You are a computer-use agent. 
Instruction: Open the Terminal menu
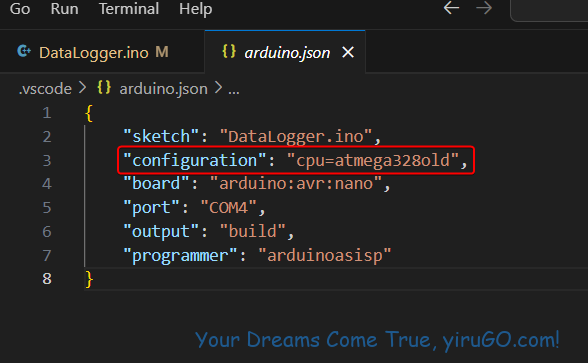[129, 9]
